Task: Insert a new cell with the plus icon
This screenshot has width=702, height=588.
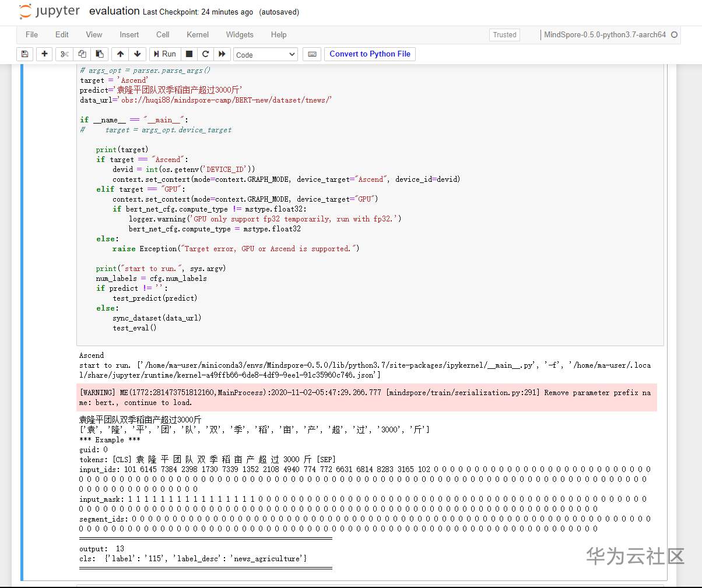Action: pyautogui.click(x=44, y=54)
